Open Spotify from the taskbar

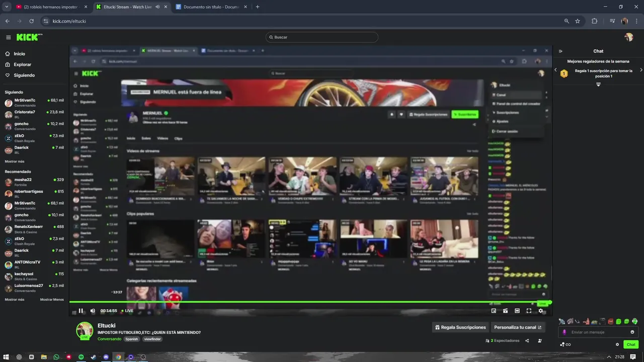coord(81,357)
